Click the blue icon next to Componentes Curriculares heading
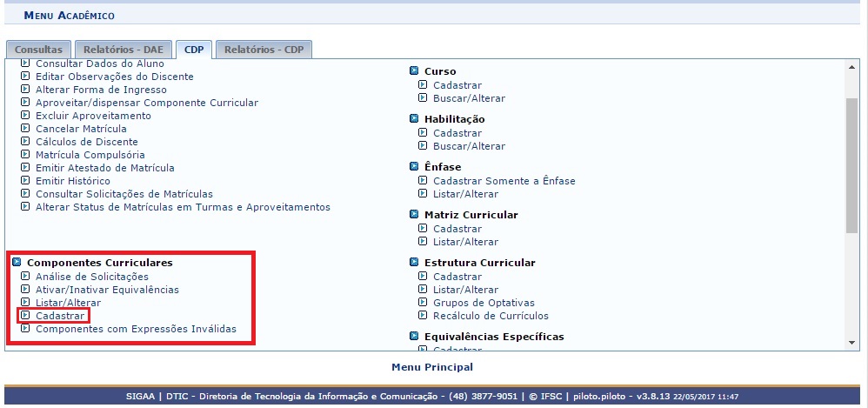 (x=17, y=263)
